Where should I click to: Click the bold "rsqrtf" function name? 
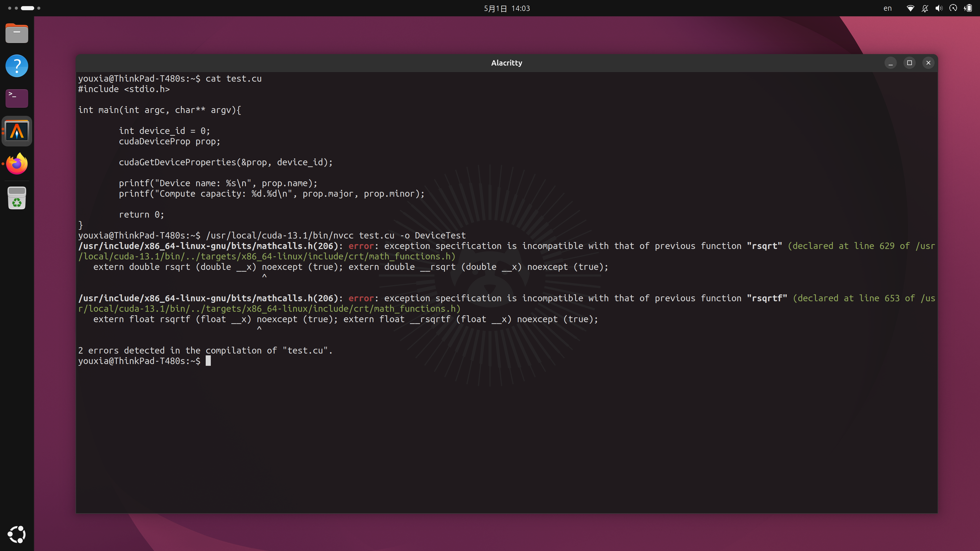767,298
